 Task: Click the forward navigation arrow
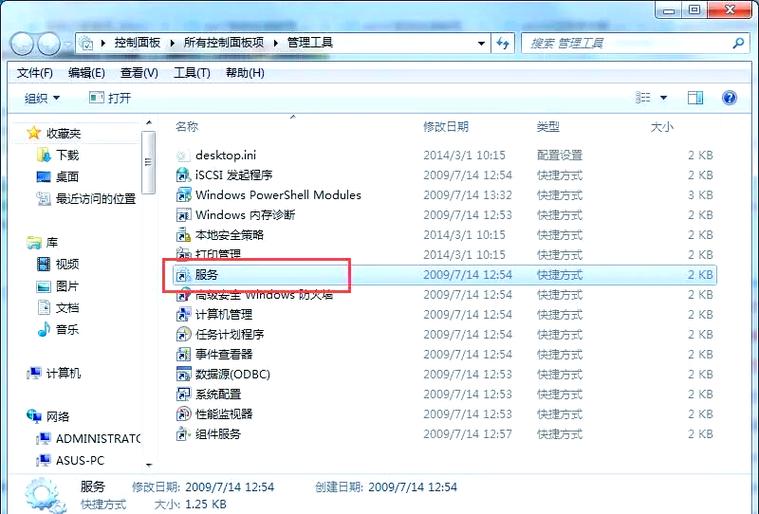pos(48,45)
